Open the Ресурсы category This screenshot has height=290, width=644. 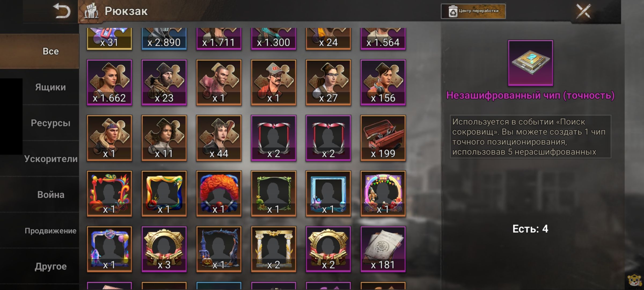pos(50,123)
